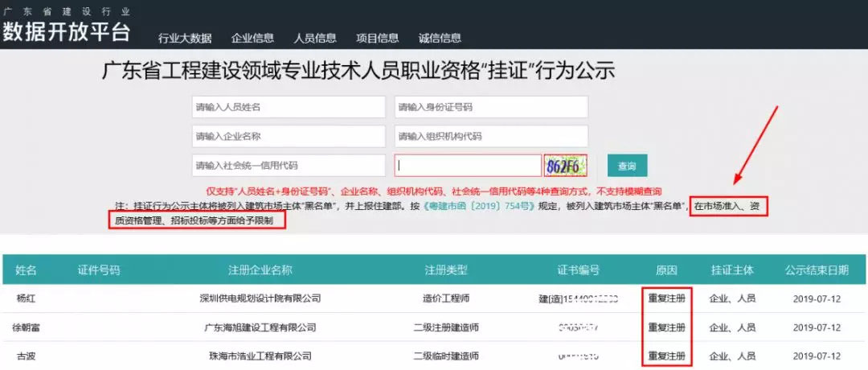Click the 公示结束日期 column header
The width and height of the screenshot is (868, 370).
816,270
